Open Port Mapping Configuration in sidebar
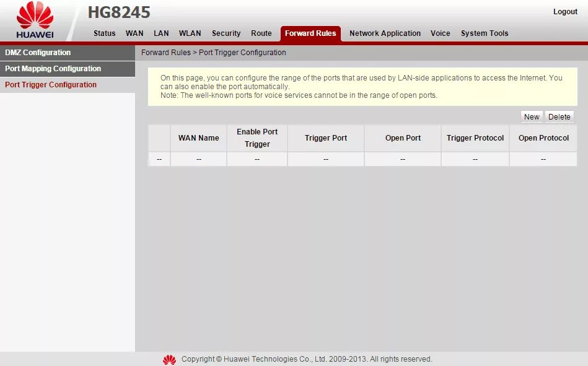Screen dimensions: 588x366 (68, 69)
